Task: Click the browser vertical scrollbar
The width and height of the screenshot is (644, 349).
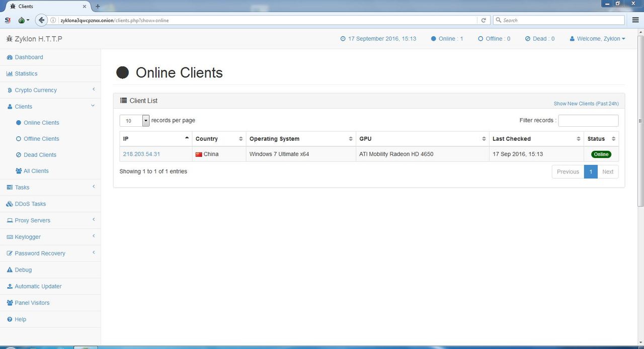Action: point(640,121)
